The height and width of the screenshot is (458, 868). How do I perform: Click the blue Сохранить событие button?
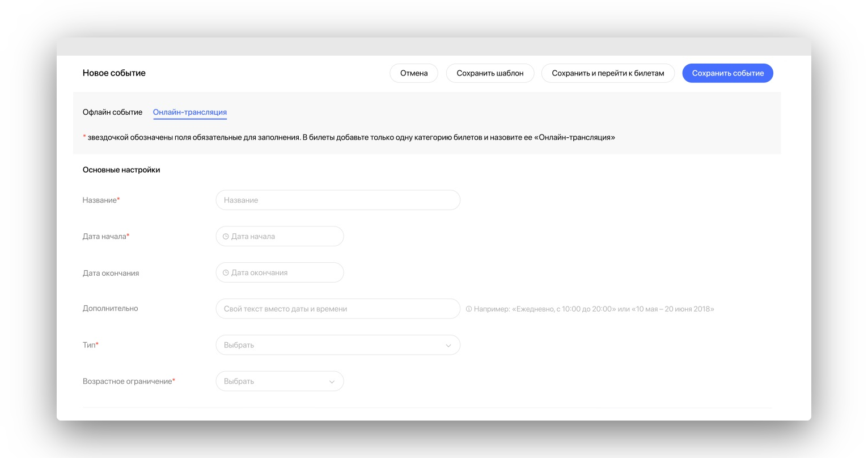coord(727,73)
